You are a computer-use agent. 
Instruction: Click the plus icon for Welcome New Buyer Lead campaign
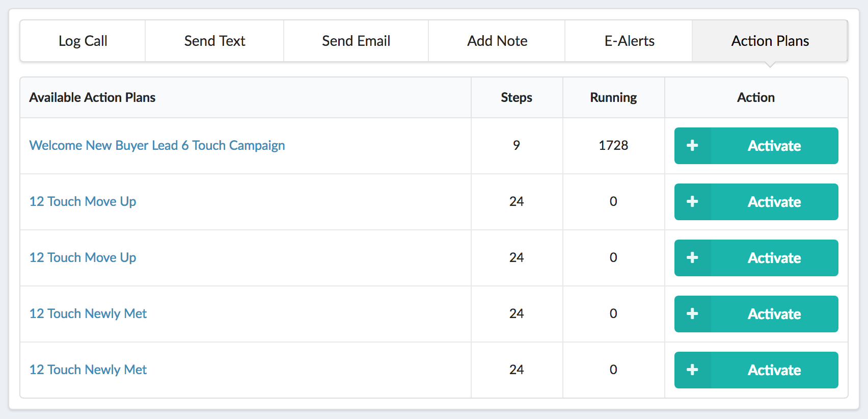tap(692, 146)
